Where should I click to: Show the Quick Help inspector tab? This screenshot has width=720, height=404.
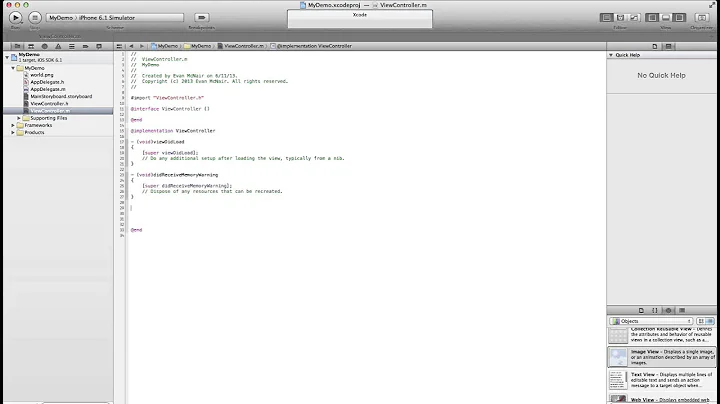(x=669, y=46)
